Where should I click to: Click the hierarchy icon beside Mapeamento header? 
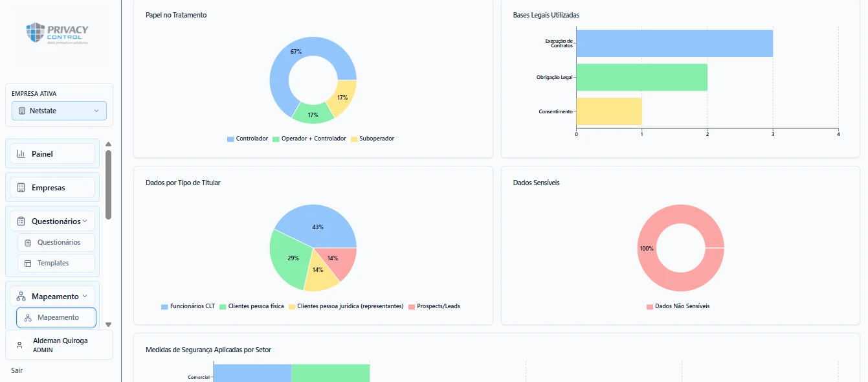pyautogui.click(x=21, y=297)
